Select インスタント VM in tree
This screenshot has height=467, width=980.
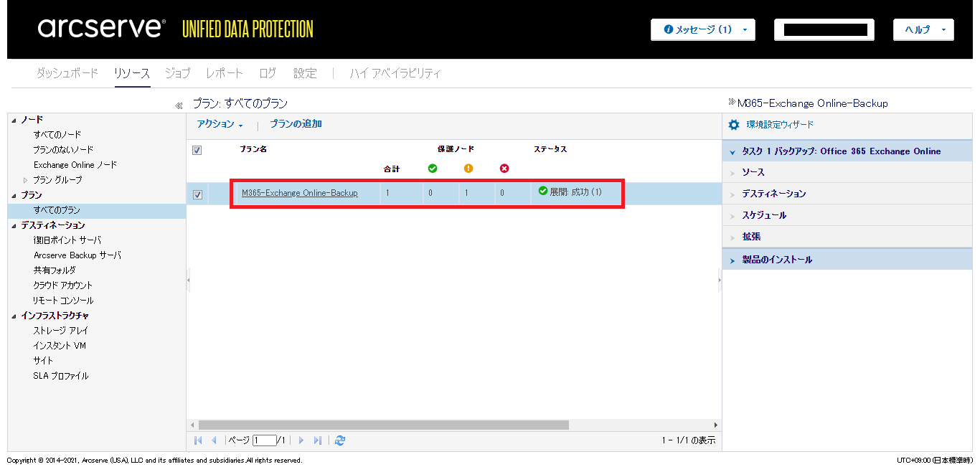pos(60,346)
